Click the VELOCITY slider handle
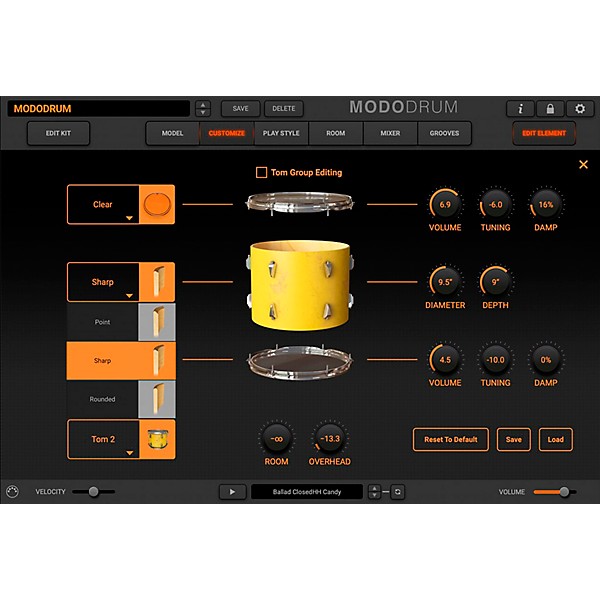The width and height of the screenshot is (600, 600). (x=93, y=492)
